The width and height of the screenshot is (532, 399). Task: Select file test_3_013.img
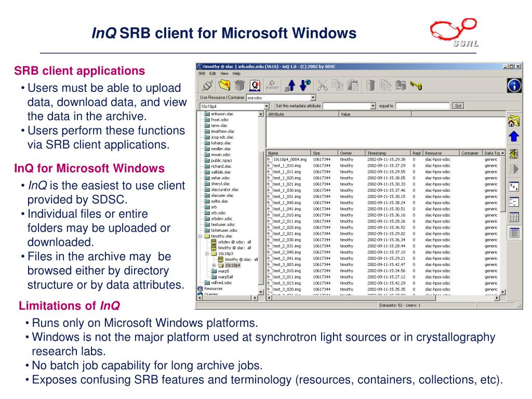pyautogui.click(x=287, y=283)
